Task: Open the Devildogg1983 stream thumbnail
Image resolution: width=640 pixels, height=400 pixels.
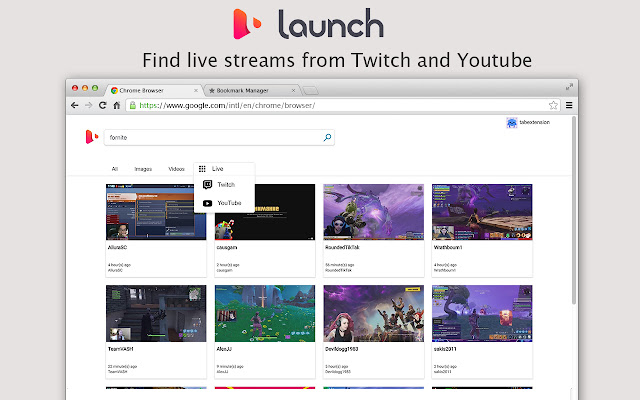Action: coord(373,313)
